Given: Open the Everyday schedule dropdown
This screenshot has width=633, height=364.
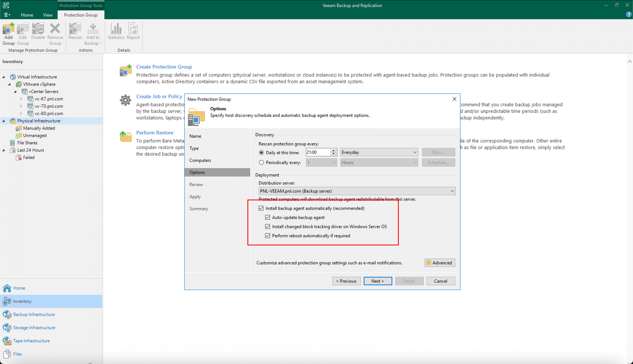Looking at the screenshot, I should (x=379, y=152).
